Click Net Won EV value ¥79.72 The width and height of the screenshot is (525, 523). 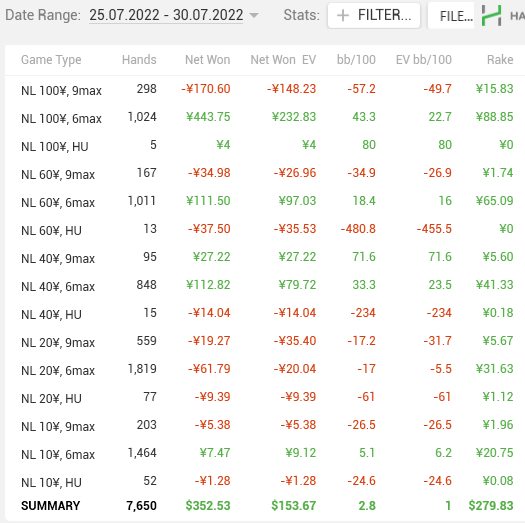(x=297, y=285)
